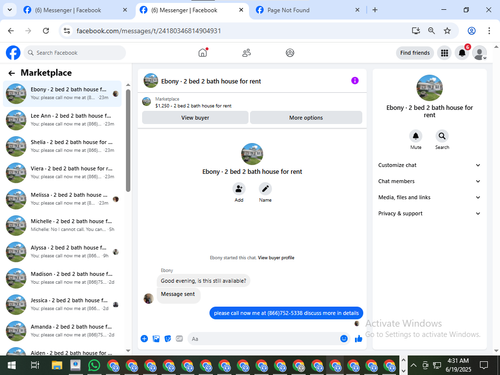The height and width of the screenshot is (375, 500).
Task: Open the Viera conversation
Action: pos(62,173)
